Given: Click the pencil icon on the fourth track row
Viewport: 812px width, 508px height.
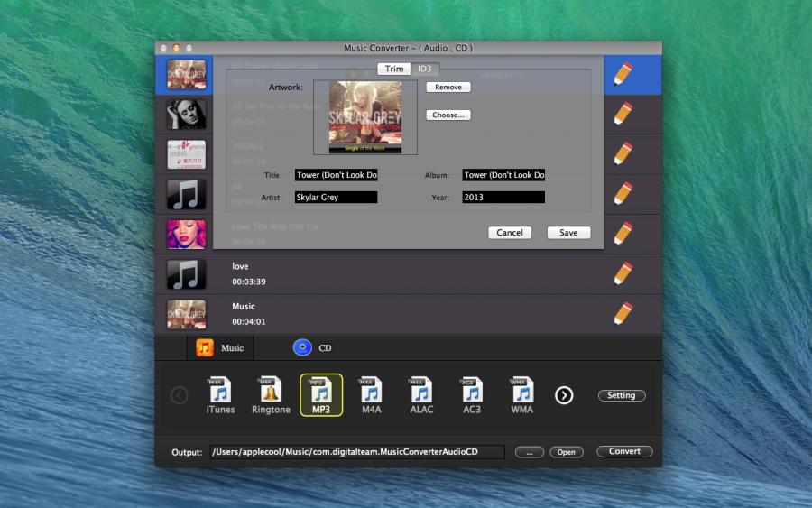Looking at the screenshot, I should click(x=623, y=194).
